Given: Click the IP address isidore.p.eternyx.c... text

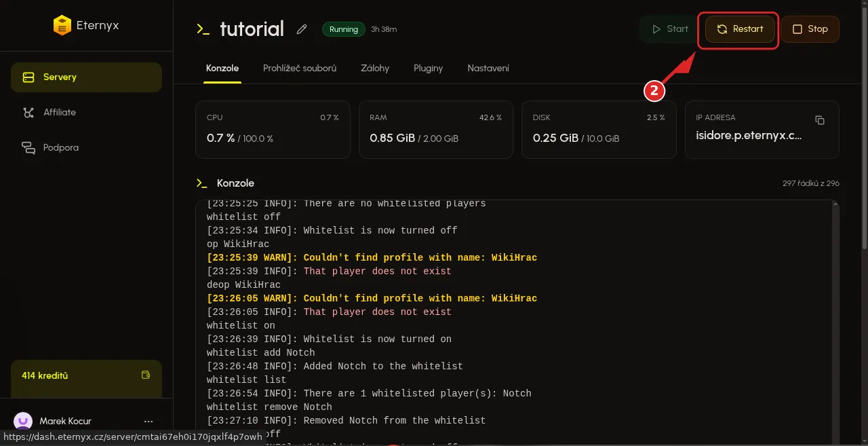Looking at the screenshot, I should click(x=749, y=137).
